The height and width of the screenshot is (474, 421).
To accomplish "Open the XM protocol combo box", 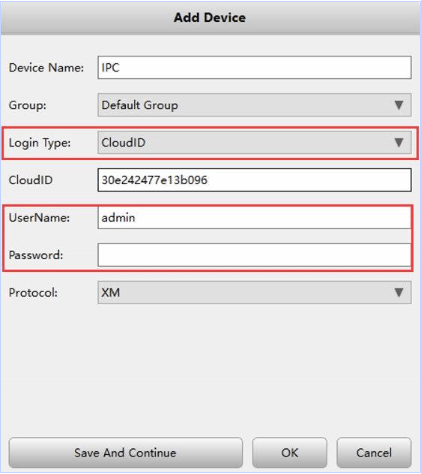I will pos(254,292).
